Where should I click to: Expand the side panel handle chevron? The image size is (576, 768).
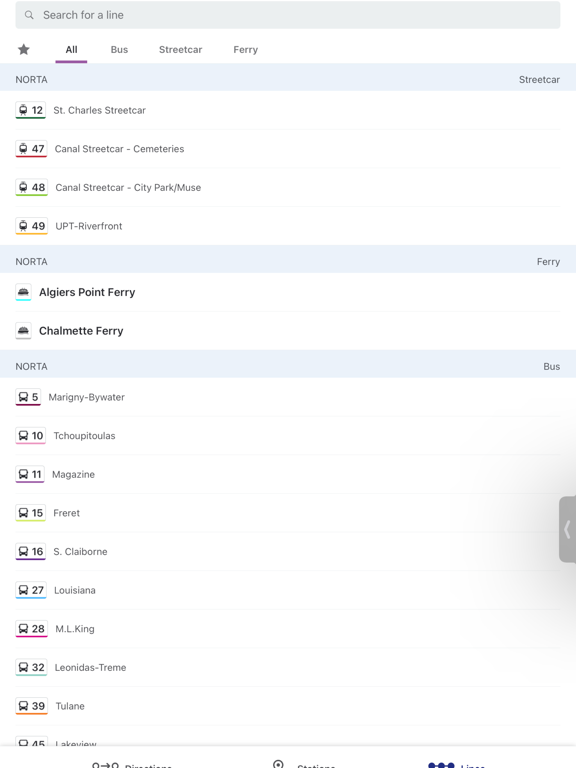(567, 529)
